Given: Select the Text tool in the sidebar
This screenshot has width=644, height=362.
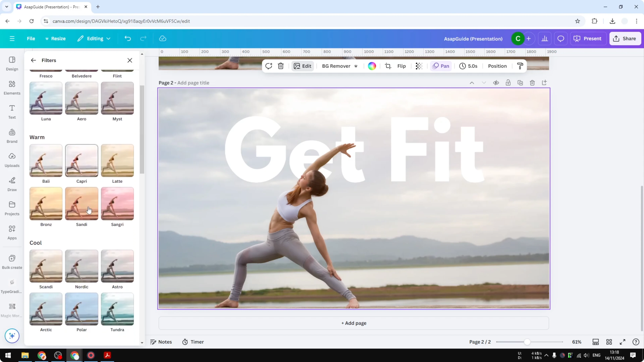Looking at the screenshot, I should pos(12,112).
